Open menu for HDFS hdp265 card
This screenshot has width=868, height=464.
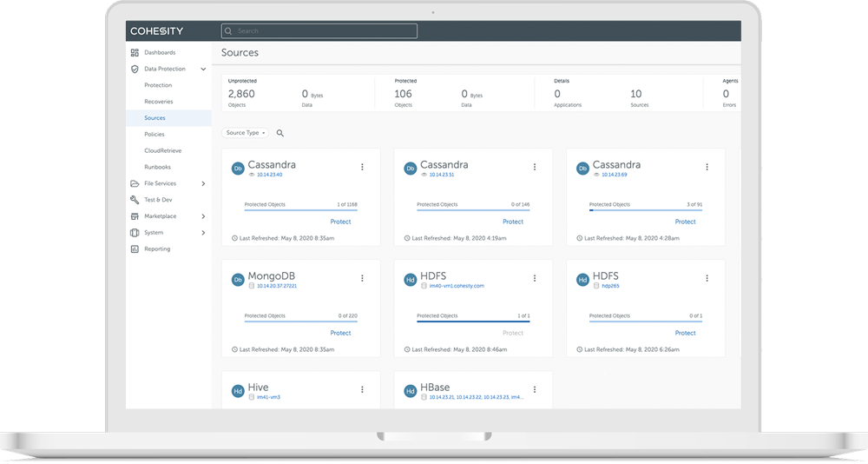[x=707, y=278]
